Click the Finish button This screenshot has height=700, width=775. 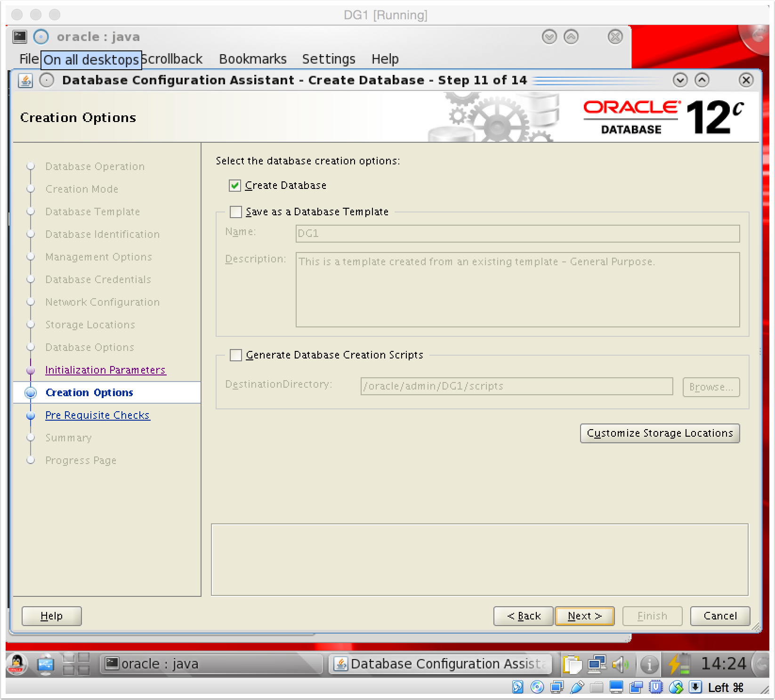pos(652,616)
